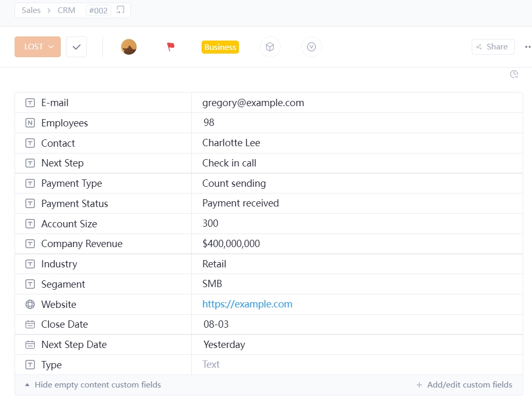Mark task complete with checkmark button

tap(76, 47)
